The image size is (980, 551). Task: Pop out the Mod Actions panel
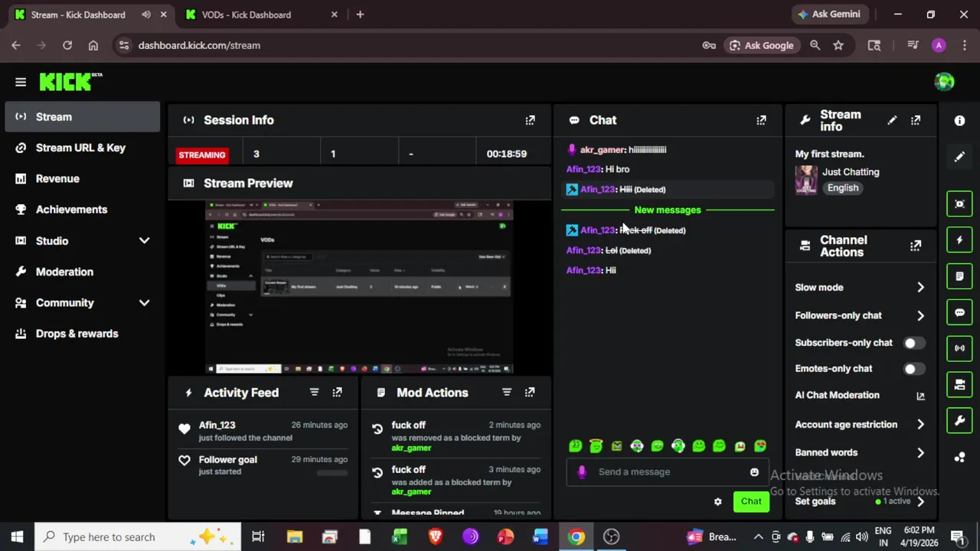pyautogui.click(x=530, y=393)
